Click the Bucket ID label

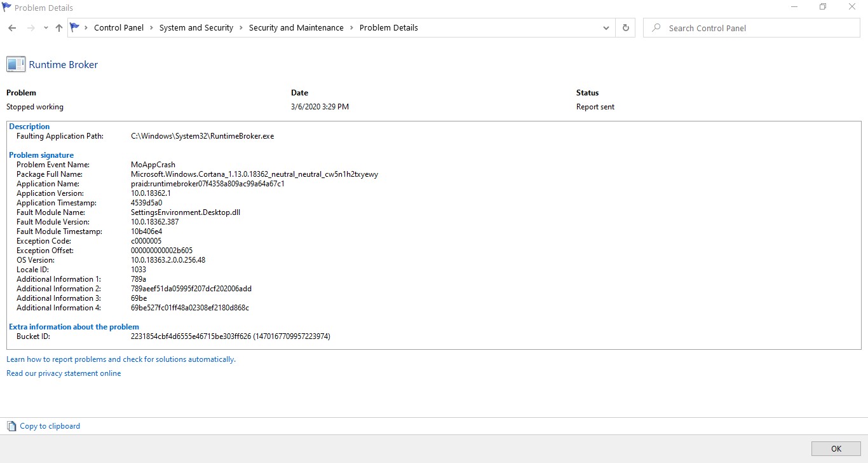34,336
